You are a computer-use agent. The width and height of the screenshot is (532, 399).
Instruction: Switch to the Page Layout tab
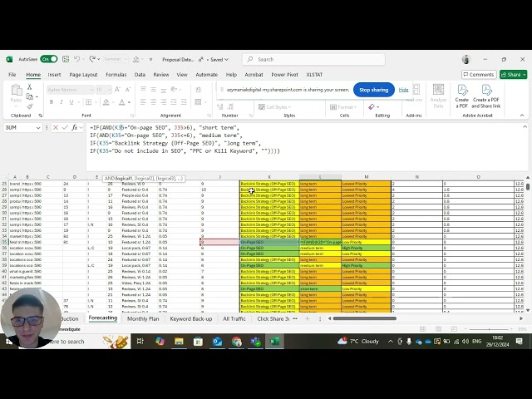point(83,75)
